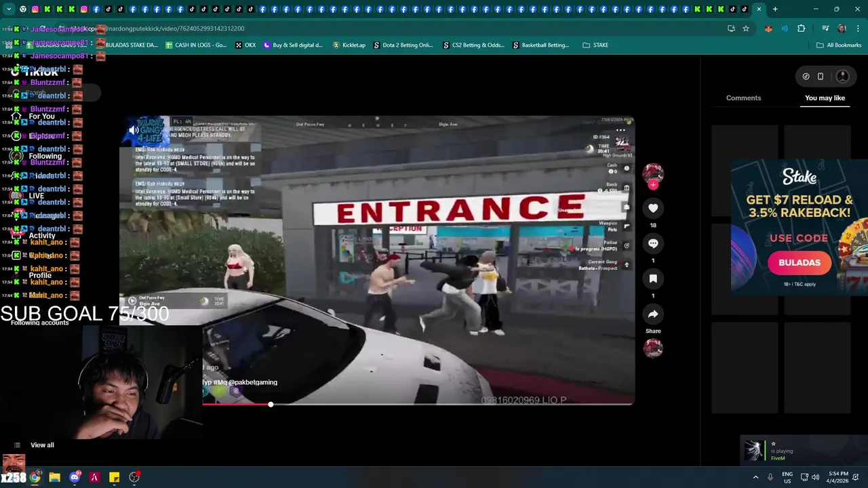Click the install app icon in address bar

[731, 28]
